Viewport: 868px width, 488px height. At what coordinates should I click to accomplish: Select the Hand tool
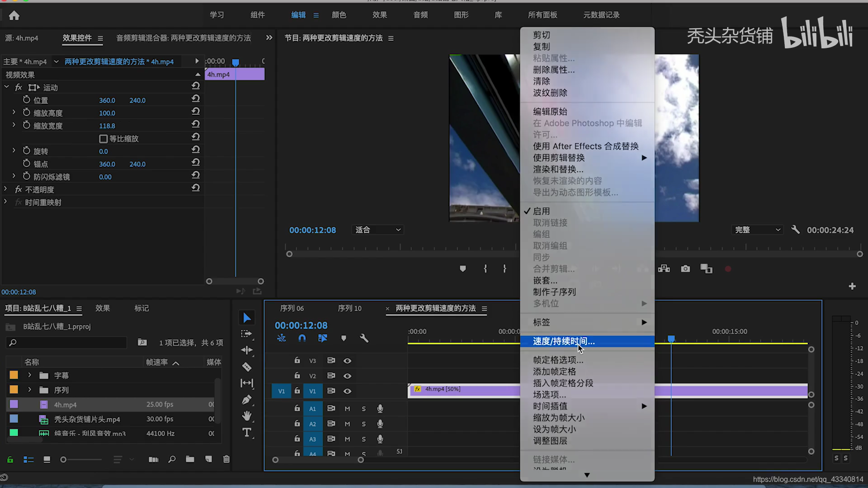(246, 416)
